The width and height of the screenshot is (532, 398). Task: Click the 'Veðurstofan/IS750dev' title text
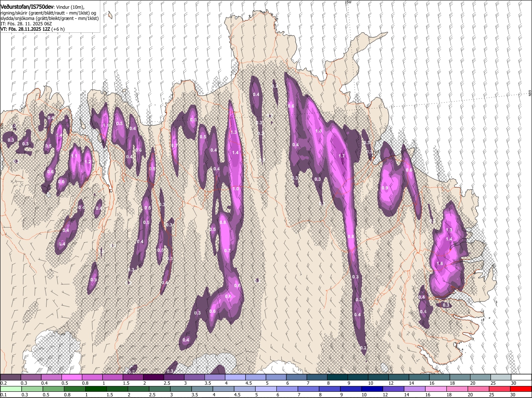coord(27,7)
